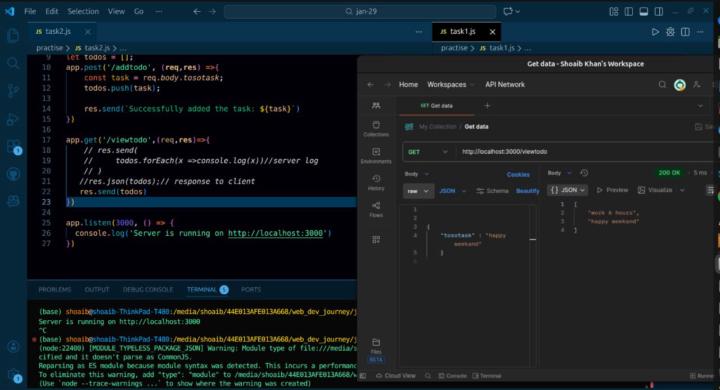The width and height of the screenshot is (720, 390).
Task: Open Postman Collections sidebar
Action: click(x=376, y=129)
